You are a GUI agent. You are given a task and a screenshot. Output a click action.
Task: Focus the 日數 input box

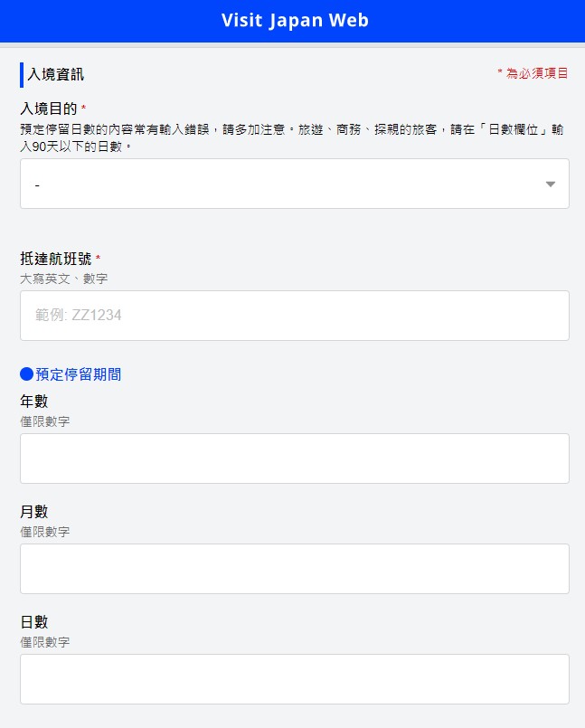[x=294, y=679]
